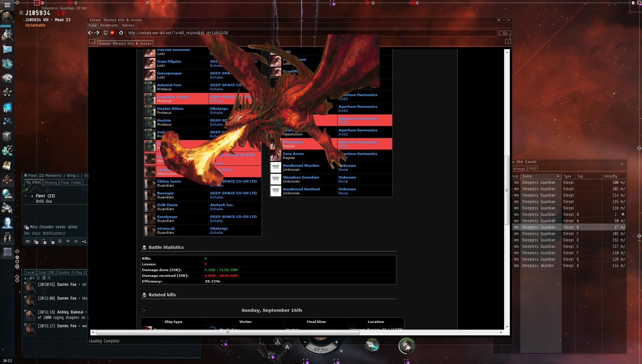Increase ship speed with plus on HUD
This screenshot has width=642, height=364.
pos(336,342)
